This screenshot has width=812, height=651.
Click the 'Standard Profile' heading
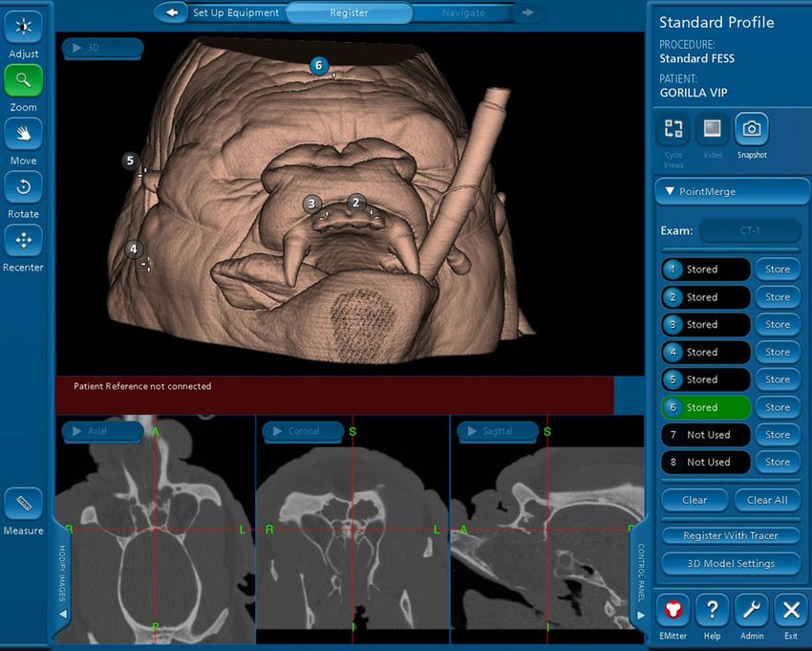click(716, 22)
